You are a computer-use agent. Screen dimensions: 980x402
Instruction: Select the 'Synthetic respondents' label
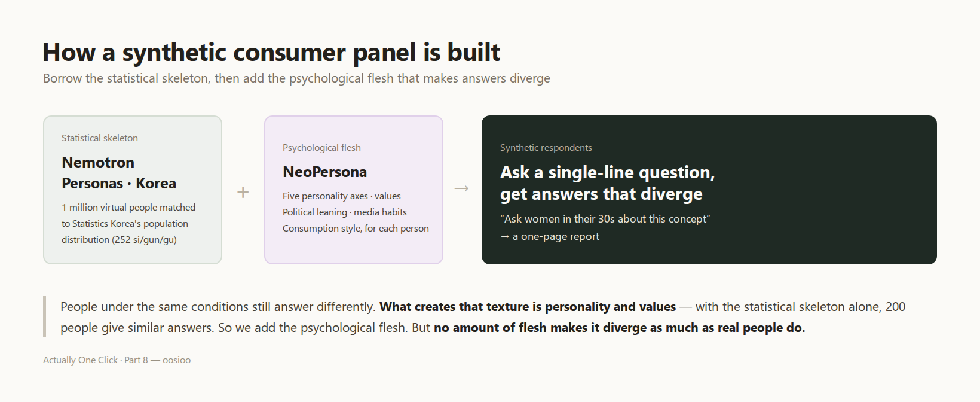point(546,147)
